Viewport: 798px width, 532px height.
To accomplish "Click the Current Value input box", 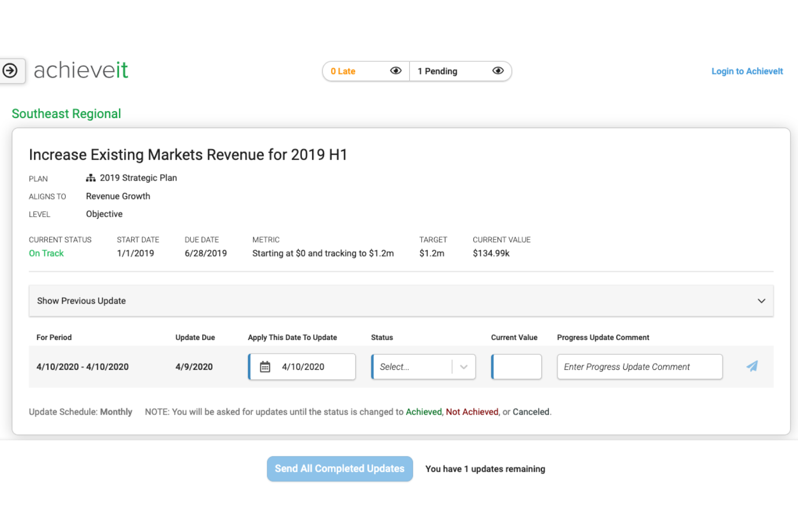I will (x=517, y=367).
